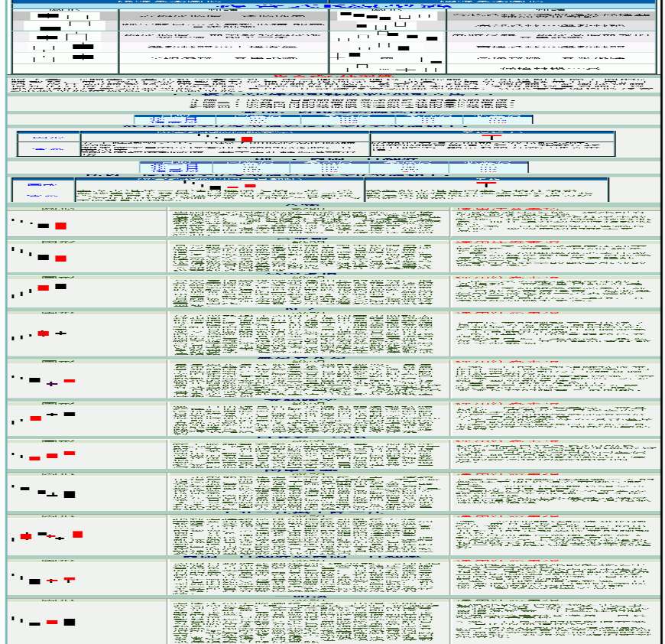This screenshot has height=644, width=665.
Task: Click the diagram with red candle then black doji
Action: (40, 334)
